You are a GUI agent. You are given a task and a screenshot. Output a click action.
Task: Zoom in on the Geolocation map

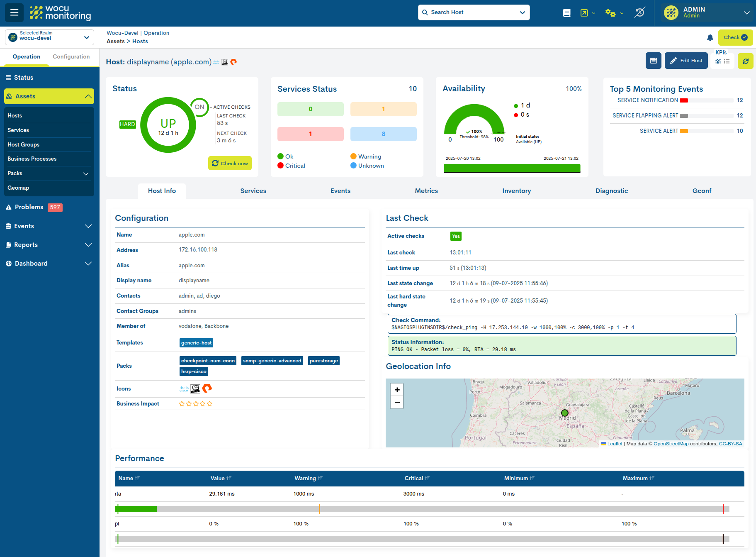pyautogui.click(x=396, y=389)
